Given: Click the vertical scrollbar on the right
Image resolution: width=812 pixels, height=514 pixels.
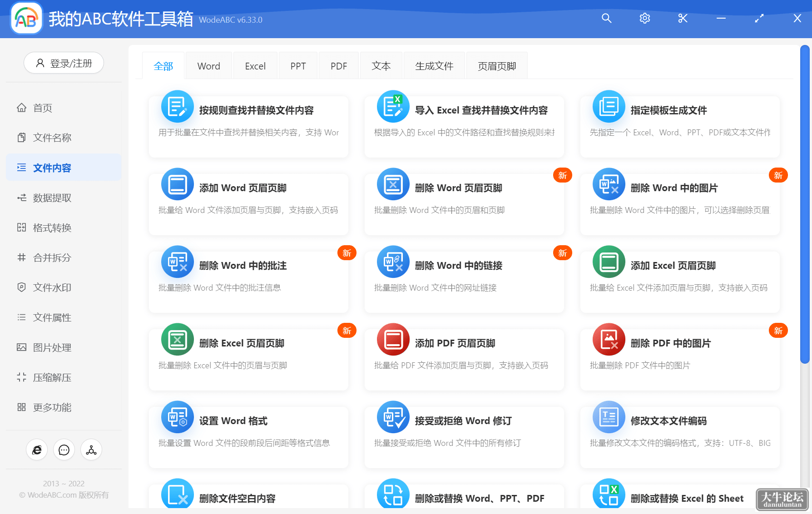Looking at the screenshot, I should pos(805,204).
